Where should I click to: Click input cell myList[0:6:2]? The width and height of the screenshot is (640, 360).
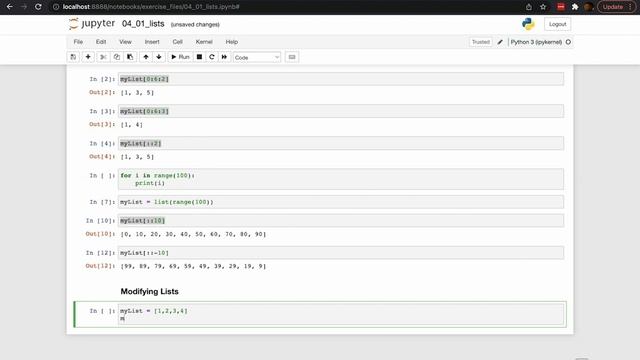(x=341, y=79)
